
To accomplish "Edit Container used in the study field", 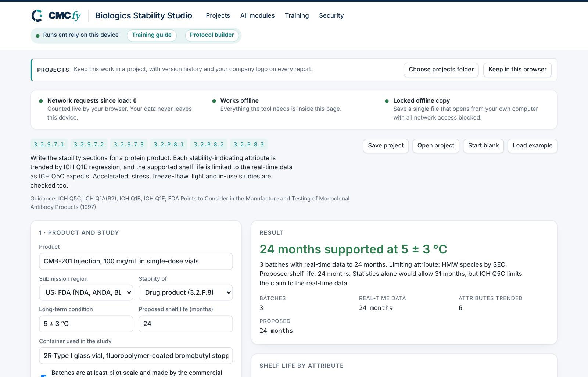I will tap(136, 356).
